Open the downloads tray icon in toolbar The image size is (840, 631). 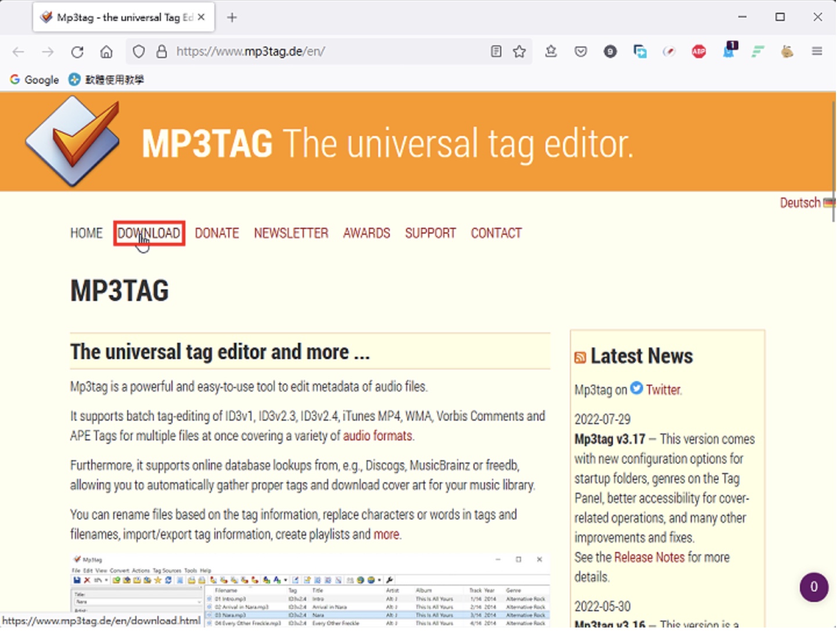pos(553,52)
